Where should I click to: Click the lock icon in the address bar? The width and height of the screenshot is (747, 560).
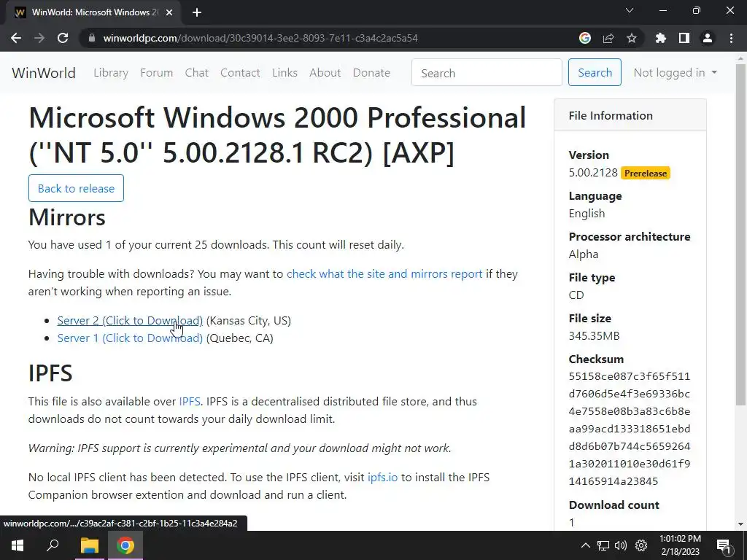(92, 38)
